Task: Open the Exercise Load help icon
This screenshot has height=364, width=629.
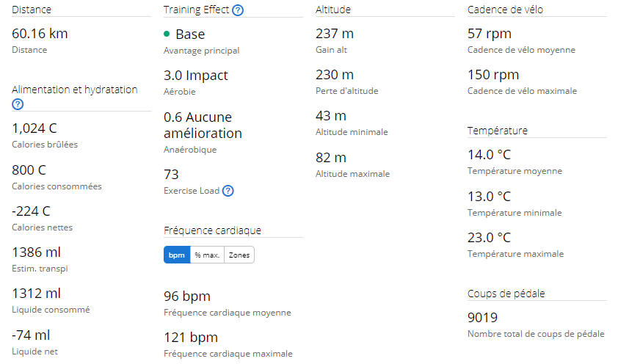Action: tap(228, 191)
